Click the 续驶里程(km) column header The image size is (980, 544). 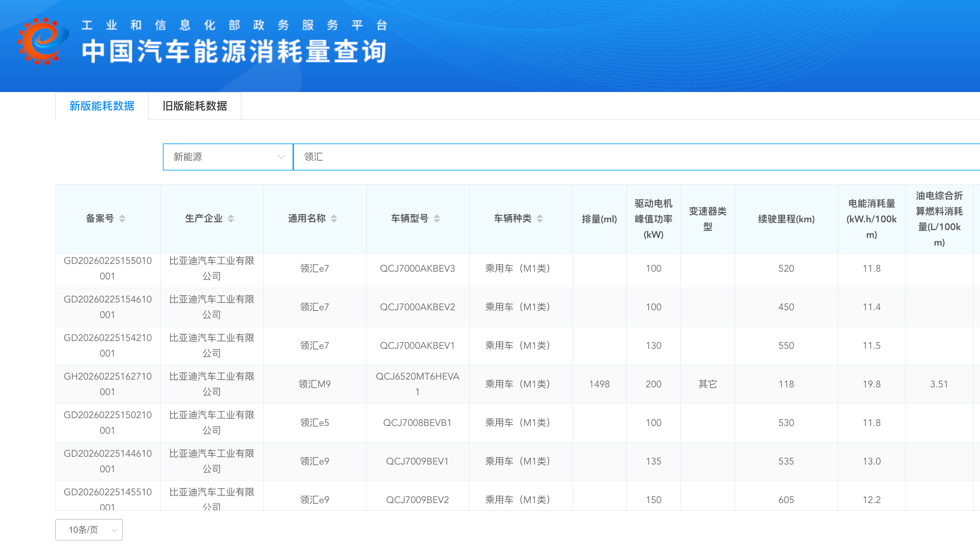coord(786,219)
